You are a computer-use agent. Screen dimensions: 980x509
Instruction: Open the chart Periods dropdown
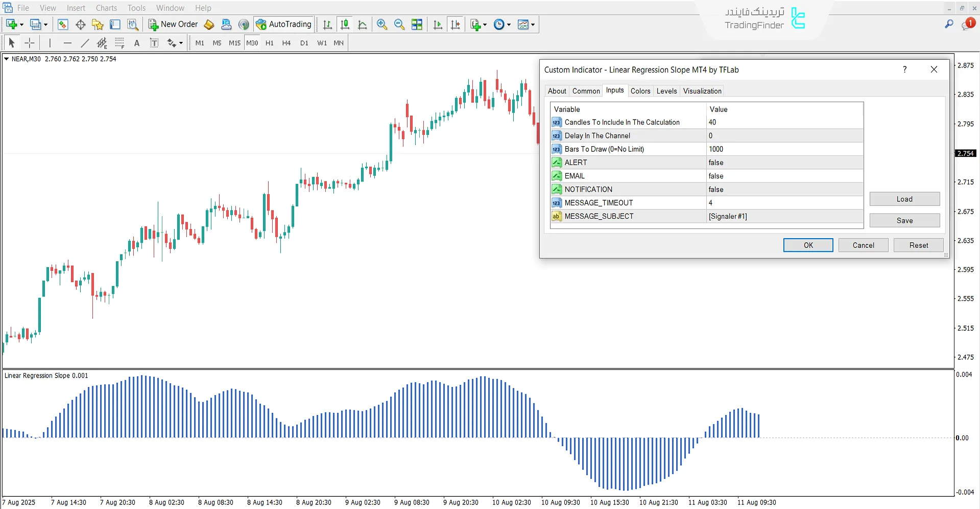coord(502,24)
